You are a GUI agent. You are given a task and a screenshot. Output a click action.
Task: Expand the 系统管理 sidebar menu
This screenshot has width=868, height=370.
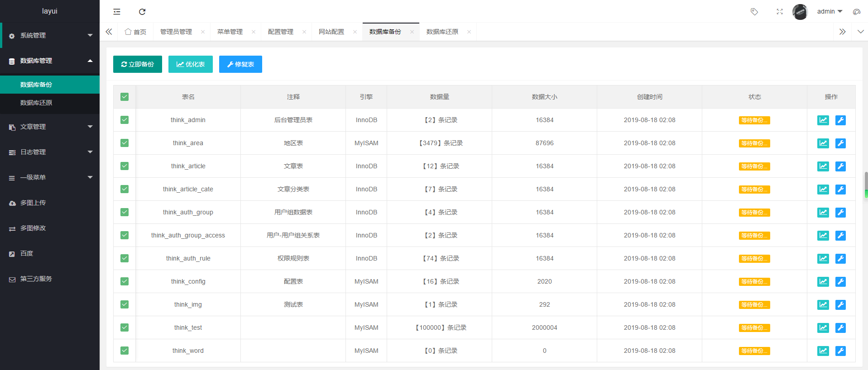click(x=50, y=35)
